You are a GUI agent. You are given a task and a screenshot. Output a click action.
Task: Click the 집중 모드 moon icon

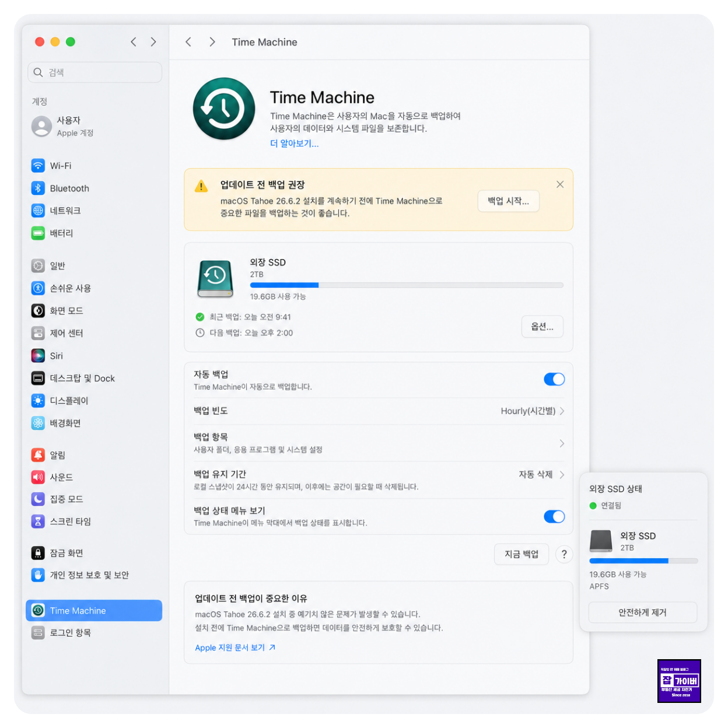(x=38, y=499)
